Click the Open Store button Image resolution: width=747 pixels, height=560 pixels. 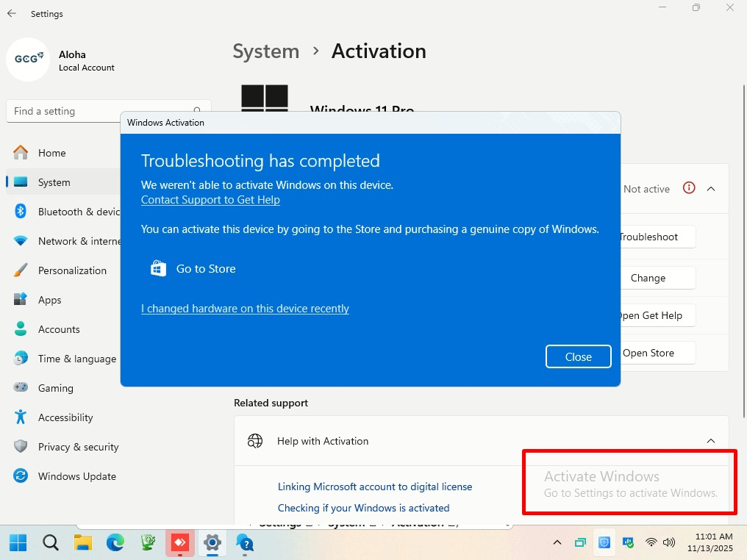point(657,353)
